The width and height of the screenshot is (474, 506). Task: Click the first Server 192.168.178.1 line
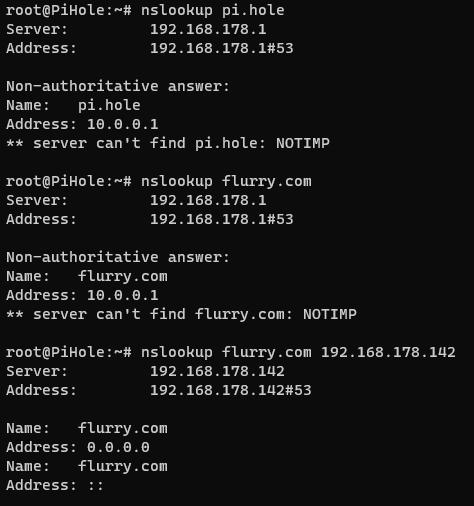[x=136, y=29]
